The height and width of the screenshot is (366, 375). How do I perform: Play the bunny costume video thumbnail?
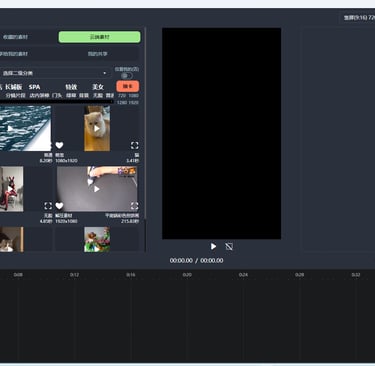point(10,189)
